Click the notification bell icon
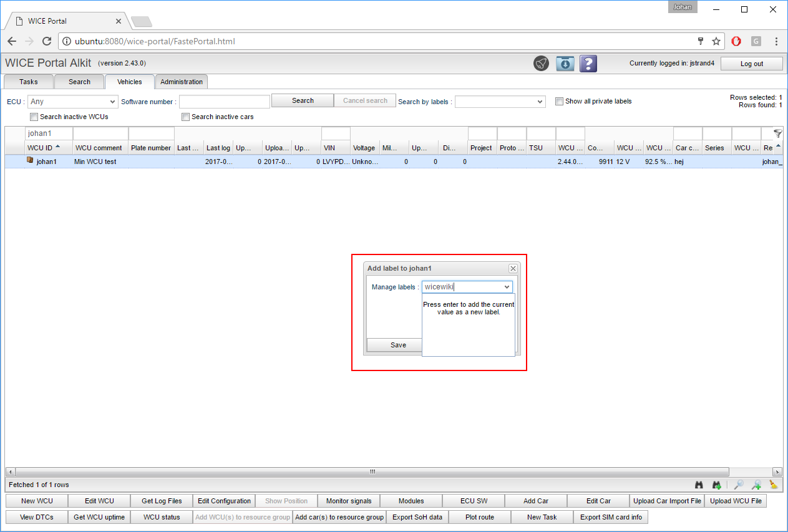The image size is (788, 532). tap(541, 64)
